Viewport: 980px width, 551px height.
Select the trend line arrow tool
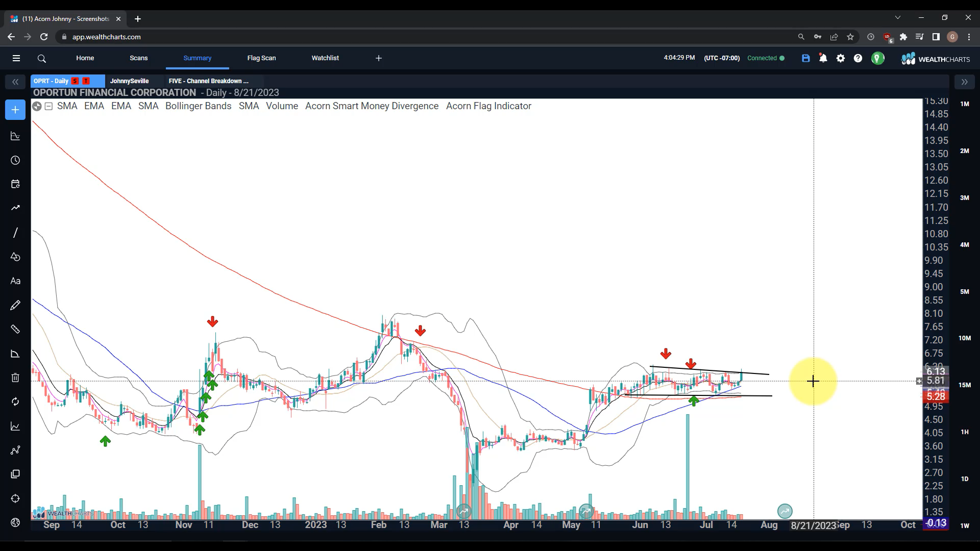point(15,208)
